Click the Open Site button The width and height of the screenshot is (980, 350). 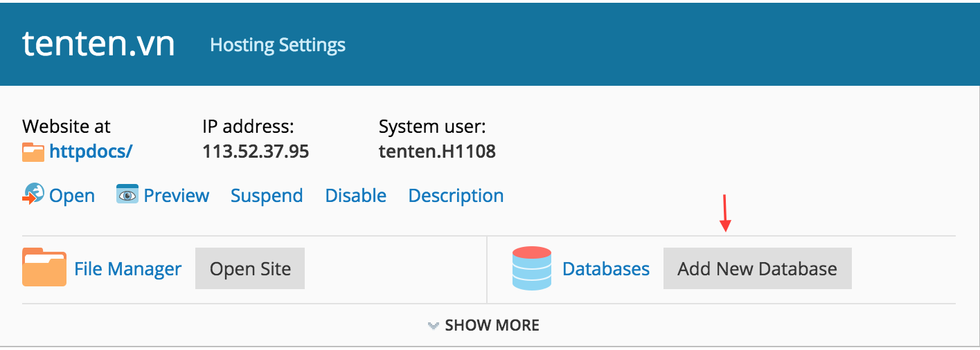coord(250,268)
